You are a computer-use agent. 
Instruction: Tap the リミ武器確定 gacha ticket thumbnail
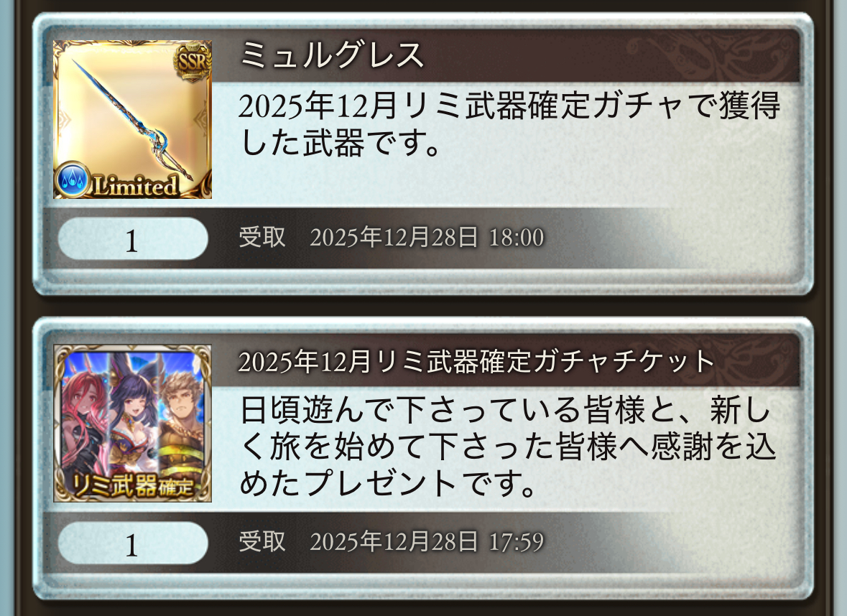tap(132, 424)
